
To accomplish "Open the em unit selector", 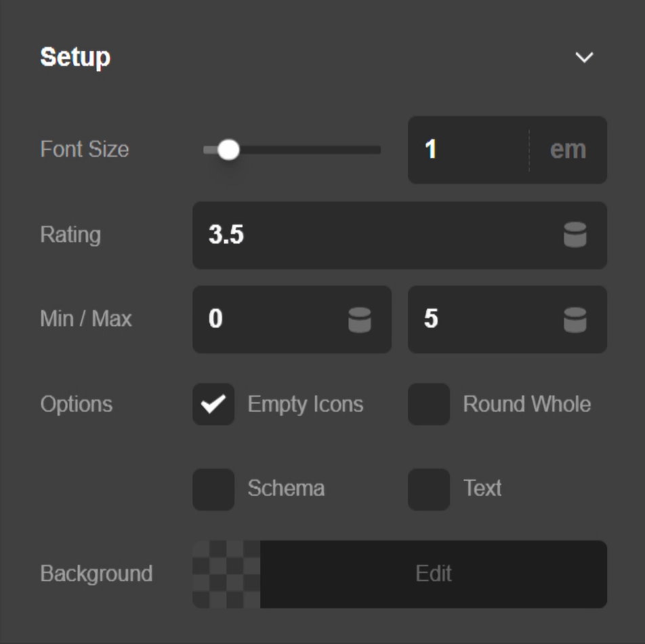I will (569, 150).
